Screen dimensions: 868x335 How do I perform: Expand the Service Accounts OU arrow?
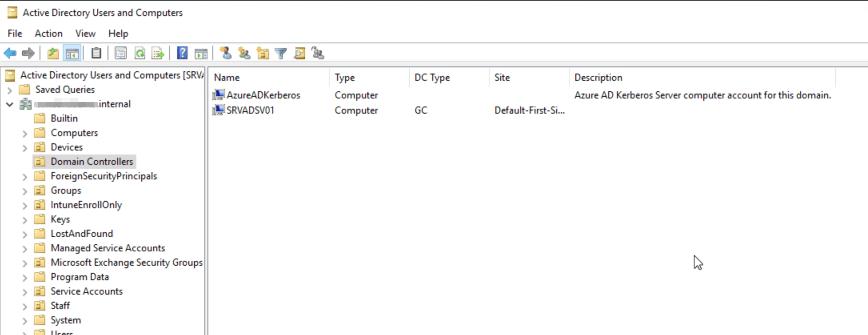(25, 292)
